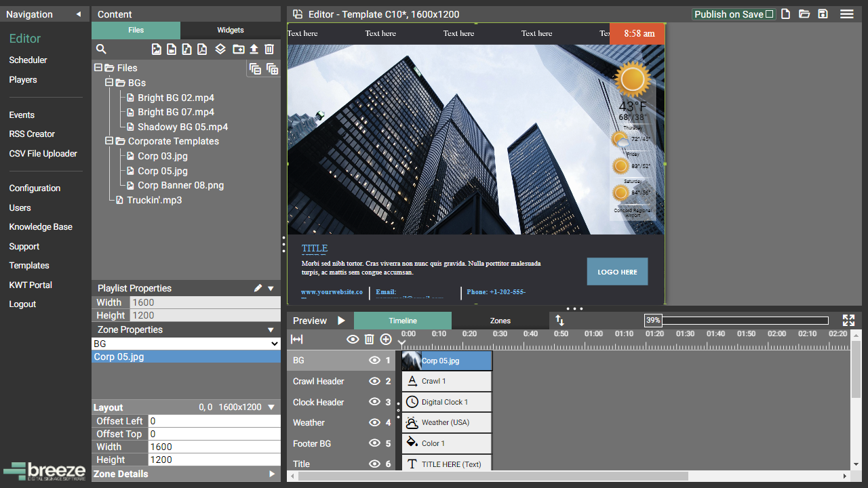Select the Weather (USA) timeline item
868x488 pixels.
pyautogui.click(x=446, y=422)
